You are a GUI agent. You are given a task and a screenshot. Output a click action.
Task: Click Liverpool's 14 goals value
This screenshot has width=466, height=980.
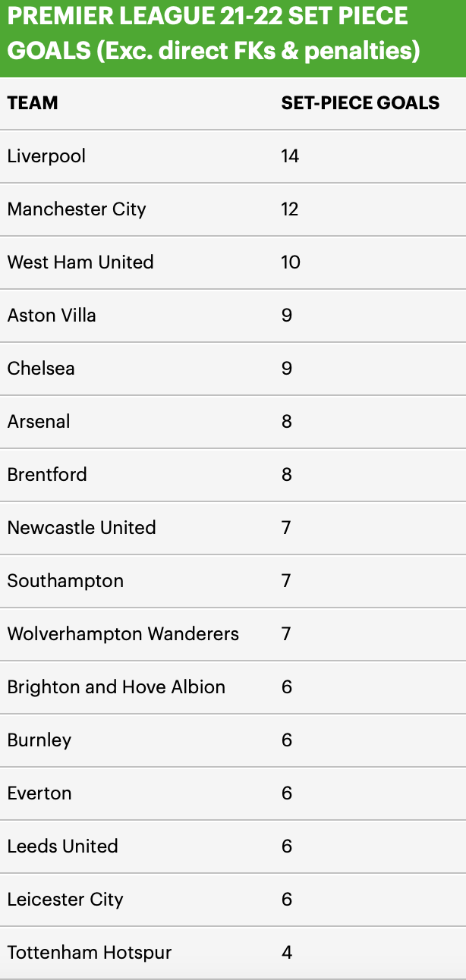(290, 156)
